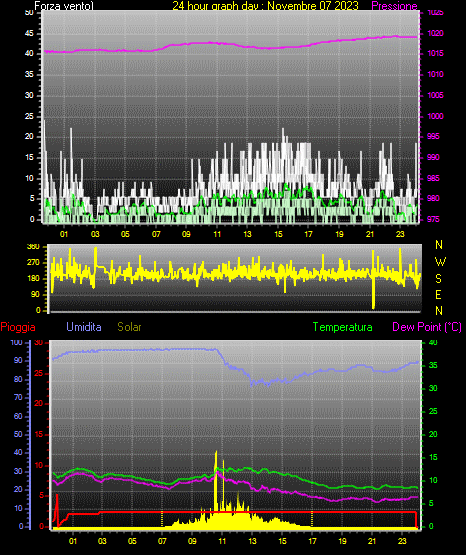Click 45 on the wind speed axis
This screenshot has height=555, width=466.
pos(29,34)
